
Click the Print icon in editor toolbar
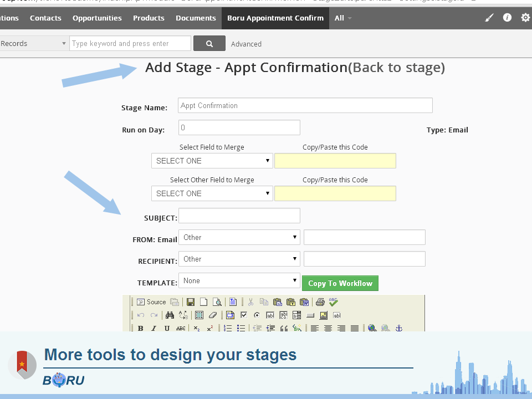320,302
